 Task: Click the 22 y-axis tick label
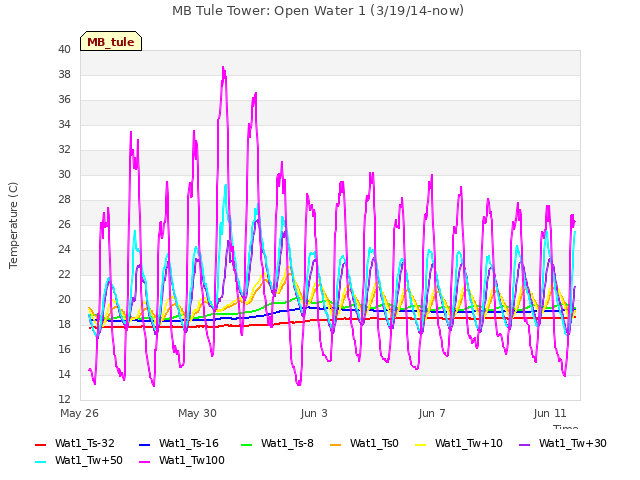(64, 274)
